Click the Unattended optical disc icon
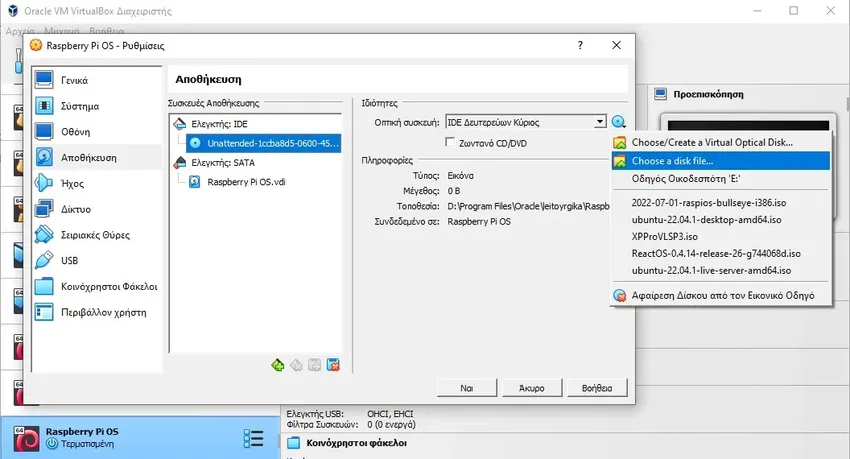 pos(195,143)
